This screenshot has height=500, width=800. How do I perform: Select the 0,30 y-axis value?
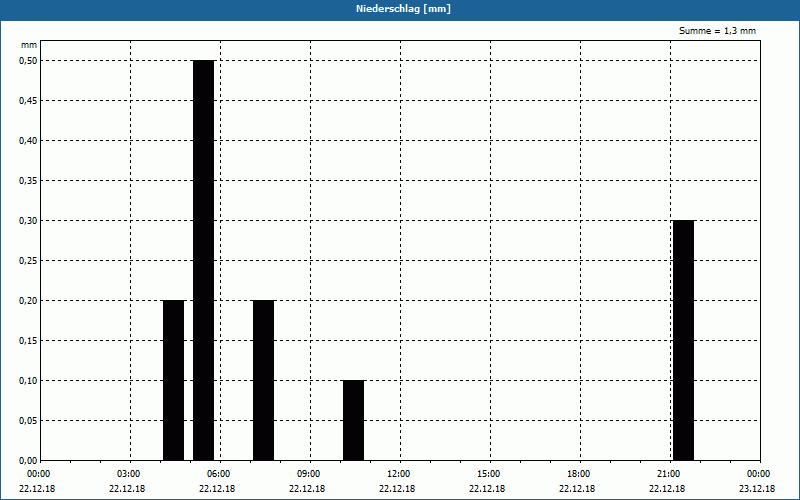coord(28,220)
